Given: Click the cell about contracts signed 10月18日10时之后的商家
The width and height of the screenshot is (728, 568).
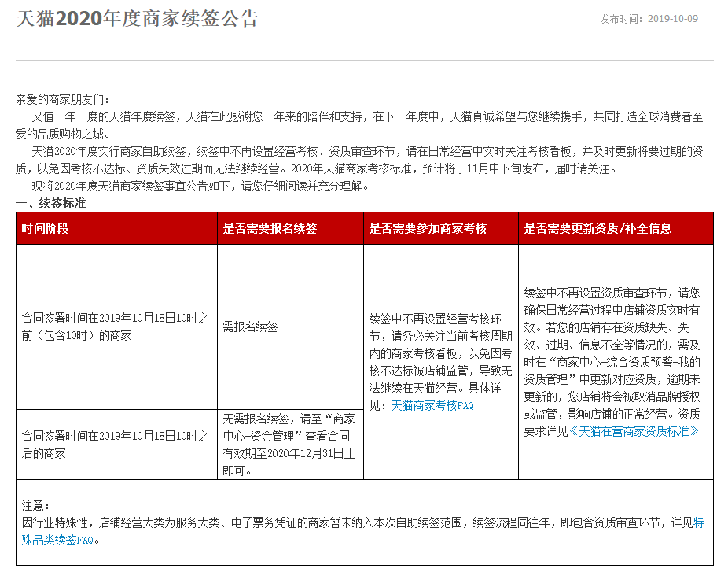Looking at the screenshot, I should 115,444.
